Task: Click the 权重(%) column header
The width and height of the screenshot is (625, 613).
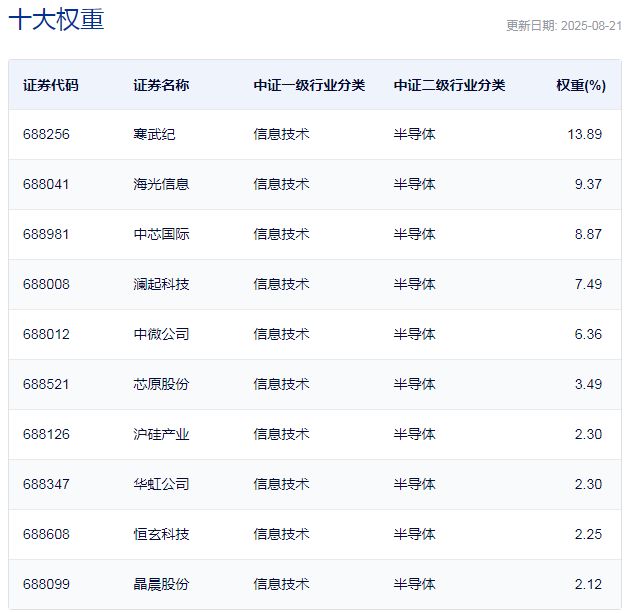Action: [x=580, y=85]
